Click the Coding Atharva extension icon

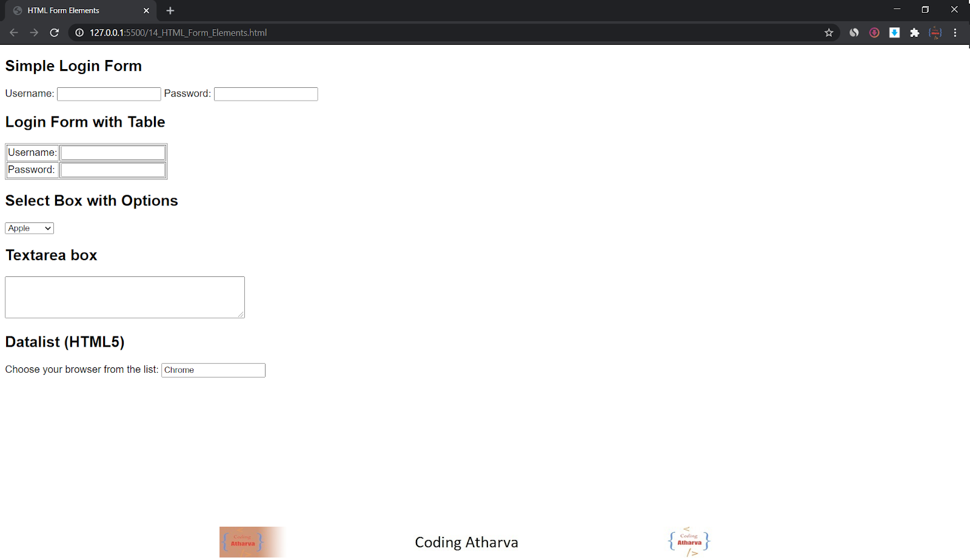click(x=935, y=33)
